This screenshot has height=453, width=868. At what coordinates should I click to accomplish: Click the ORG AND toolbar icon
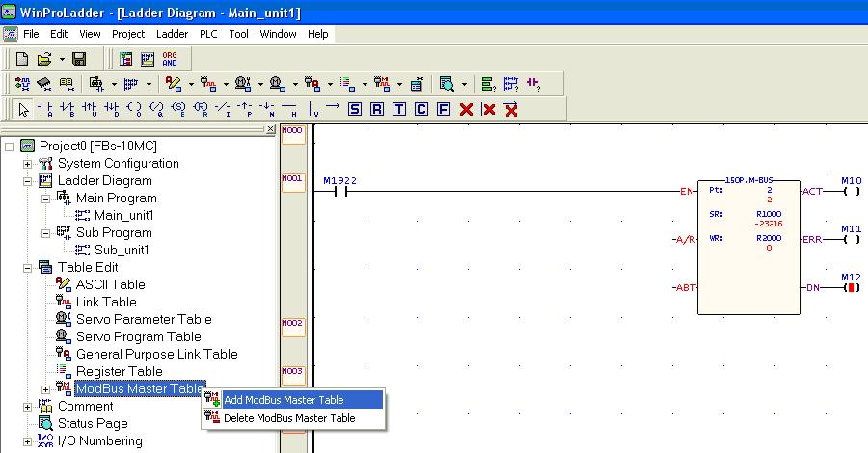point(170,59)
